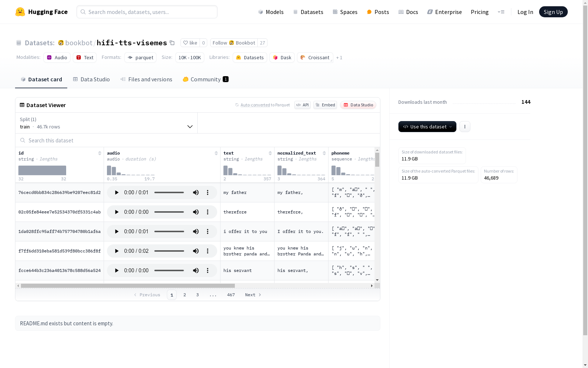
Task: Open audio options menu for 'therefore' row
Action: 208,212
